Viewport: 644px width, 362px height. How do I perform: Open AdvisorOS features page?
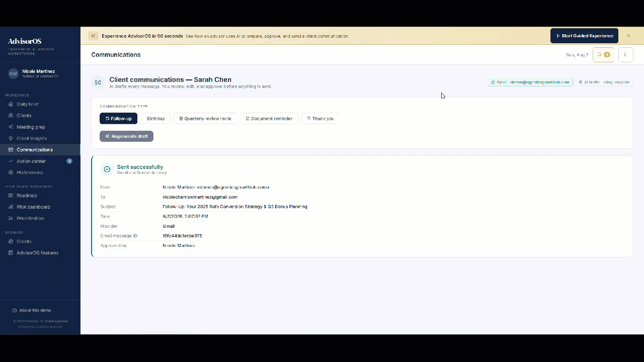point(40,253)
